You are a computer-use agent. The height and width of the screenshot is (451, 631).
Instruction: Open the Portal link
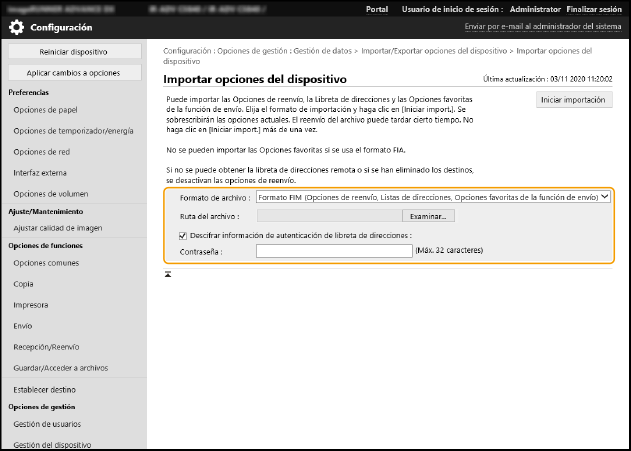coord(377,9)
